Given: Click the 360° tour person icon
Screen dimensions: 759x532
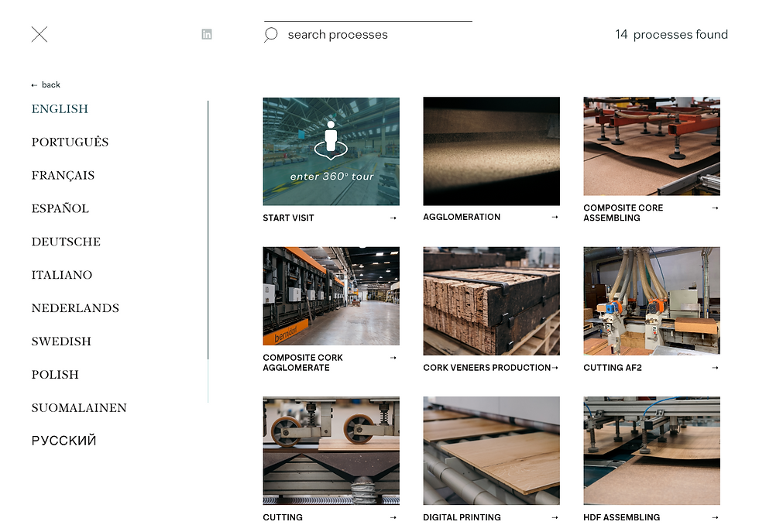Looking at the screenshot, I should (331, 141).
